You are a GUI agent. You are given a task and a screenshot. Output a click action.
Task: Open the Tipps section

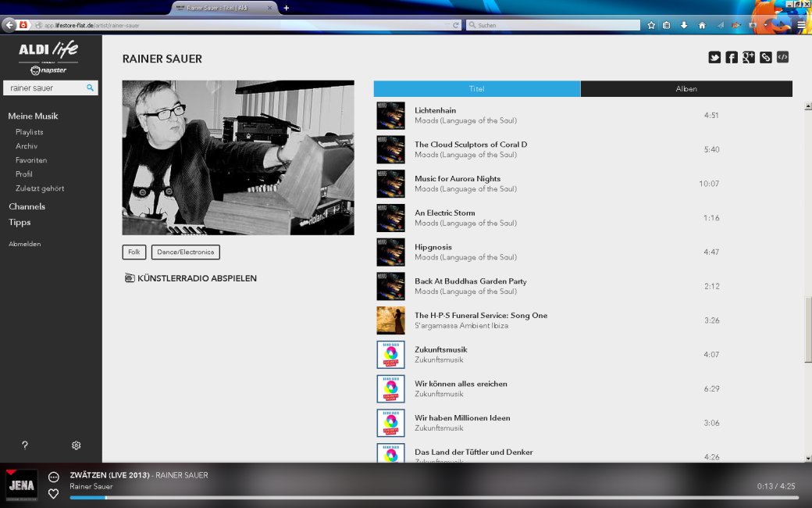tap(20, 222)
